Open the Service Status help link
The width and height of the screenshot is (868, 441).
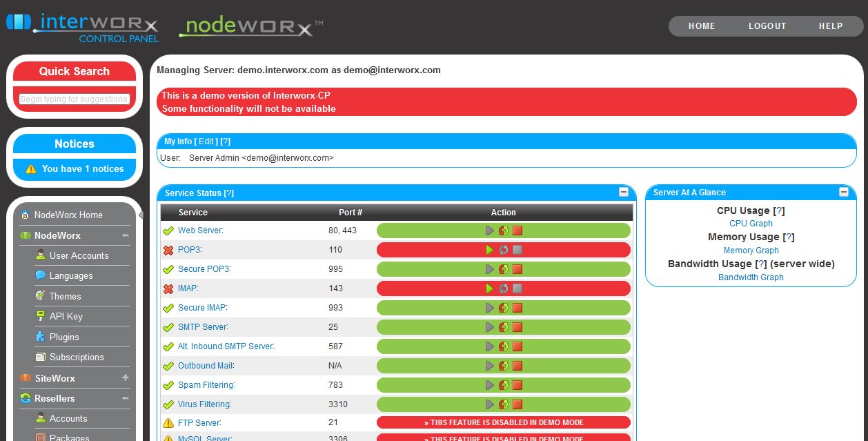[229, 193]
